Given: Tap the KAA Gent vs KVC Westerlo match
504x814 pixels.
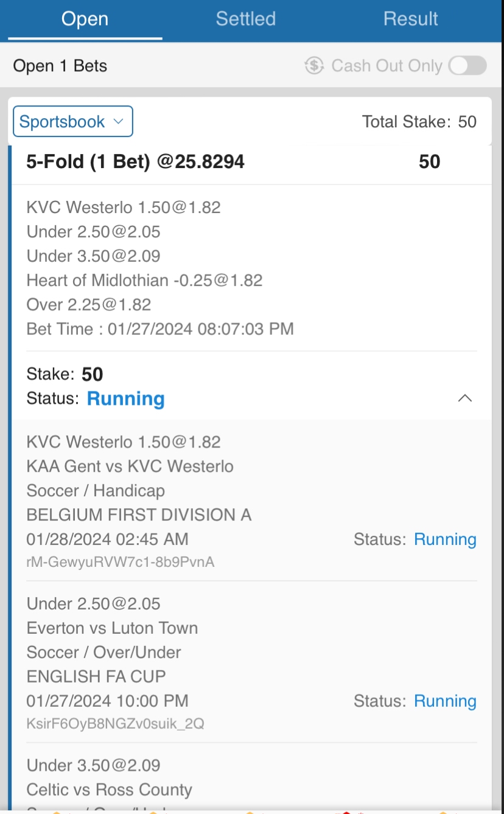Looking at the screenshot, I should tap(130, 466).
